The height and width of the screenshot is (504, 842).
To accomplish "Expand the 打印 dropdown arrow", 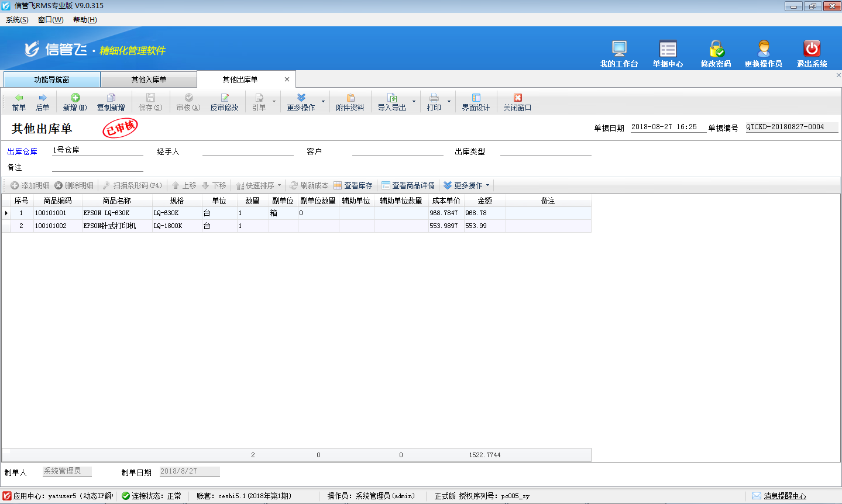I will coord(449,102).
